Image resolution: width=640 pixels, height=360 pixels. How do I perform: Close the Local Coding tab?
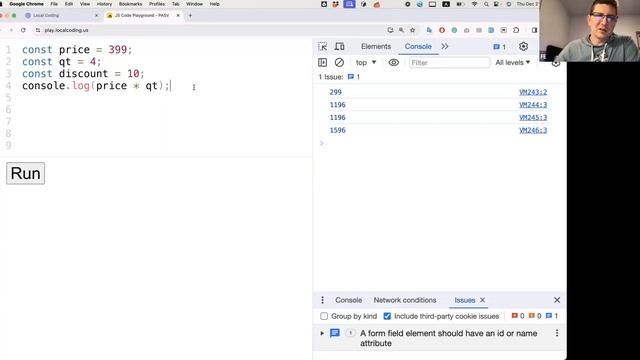pos(96,16)
